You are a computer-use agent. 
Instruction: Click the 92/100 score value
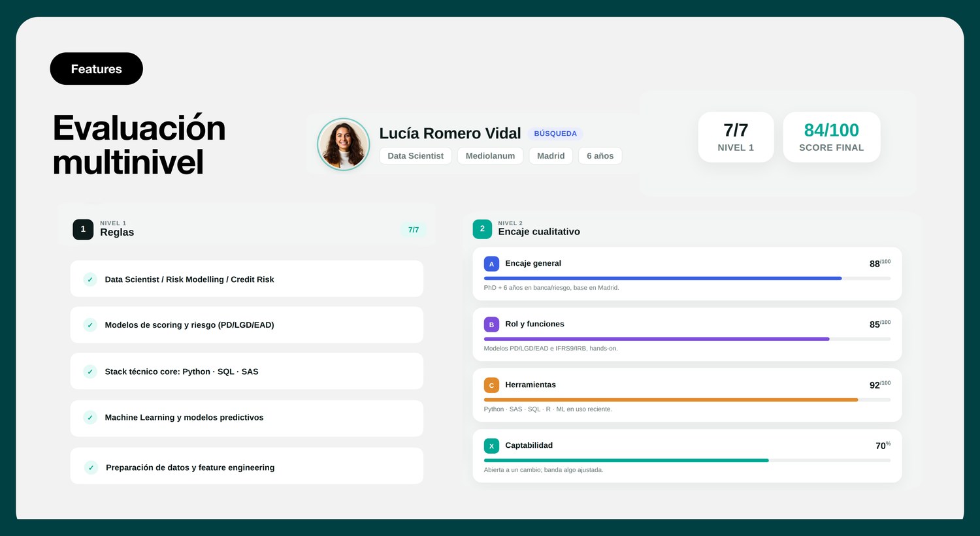click(x=879, y=385)
